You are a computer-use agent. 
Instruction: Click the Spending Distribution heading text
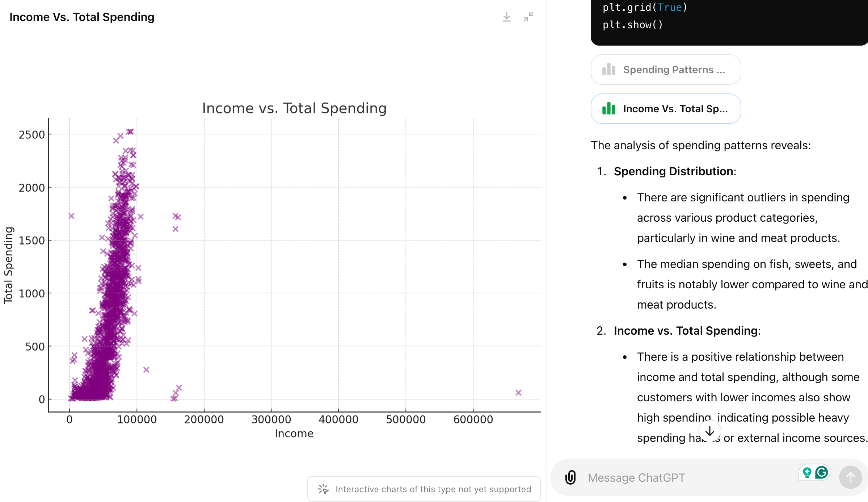point(674,171)
